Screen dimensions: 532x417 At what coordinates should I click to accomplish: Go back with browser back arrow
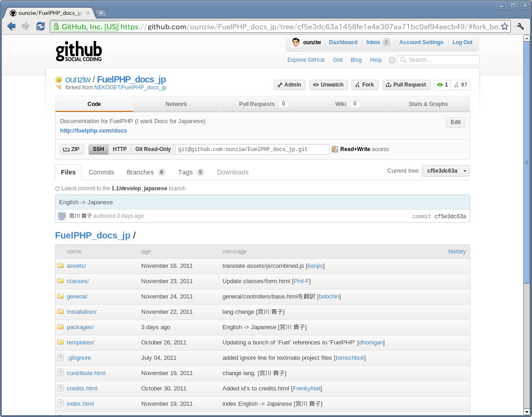pos(11,26)
